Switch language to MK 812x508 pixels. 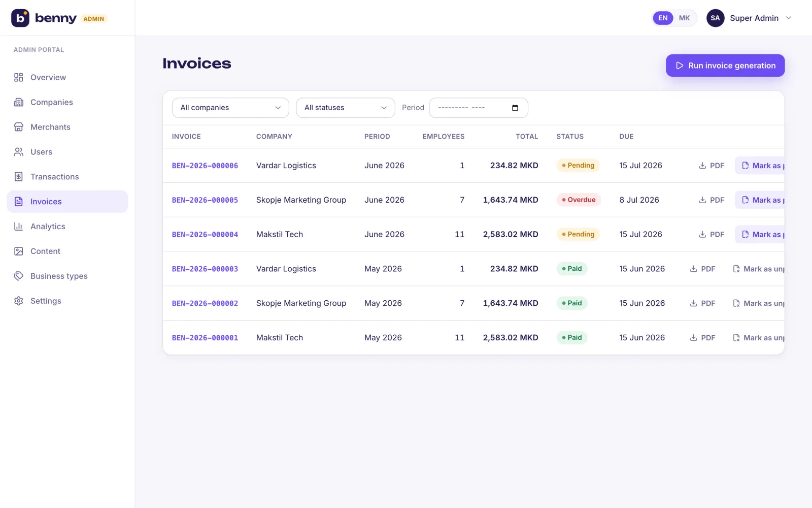(x=685, y=18)
